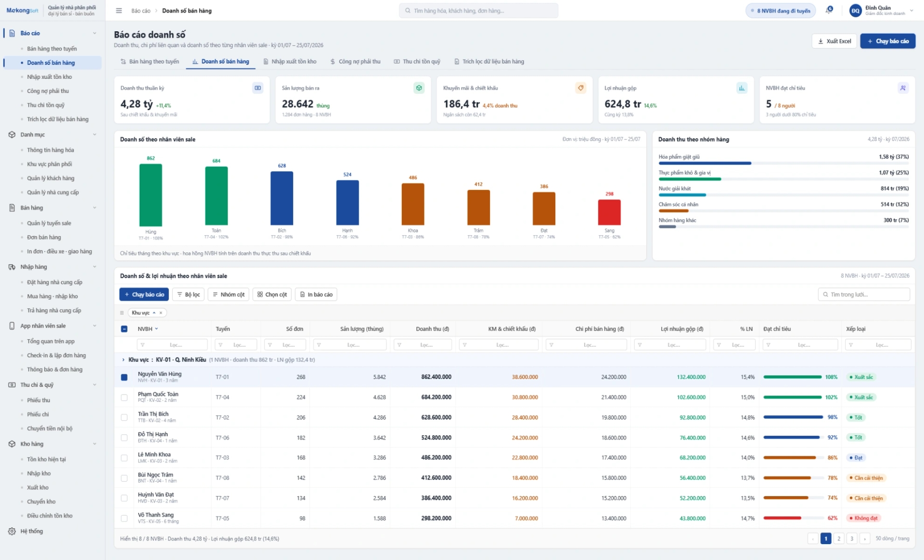Screen dimensions: 924x560
Task: Click the funnel icon in Tuyến filter
Action: coord(220,345)
